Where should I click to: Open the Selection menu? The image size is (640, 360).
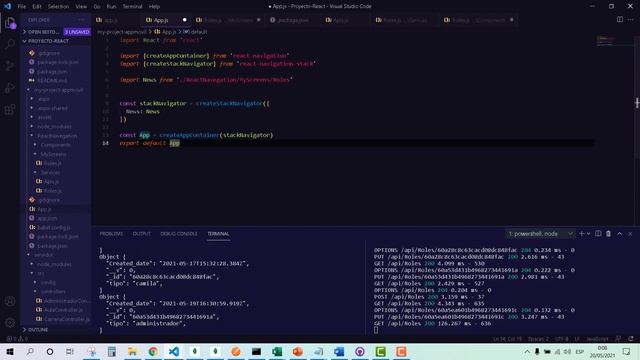tap(58, 7)
